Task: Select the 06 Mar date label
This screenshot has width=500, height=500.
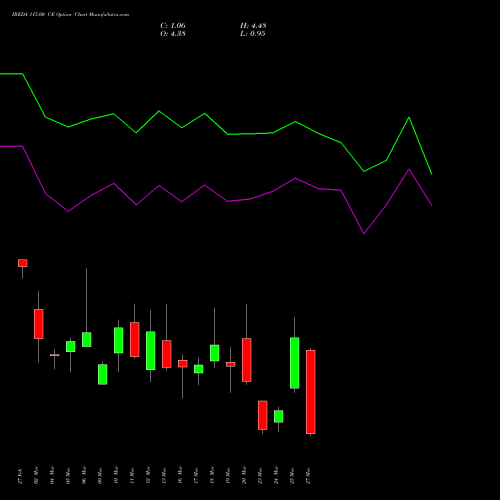Action: click(x=84, y=476)
